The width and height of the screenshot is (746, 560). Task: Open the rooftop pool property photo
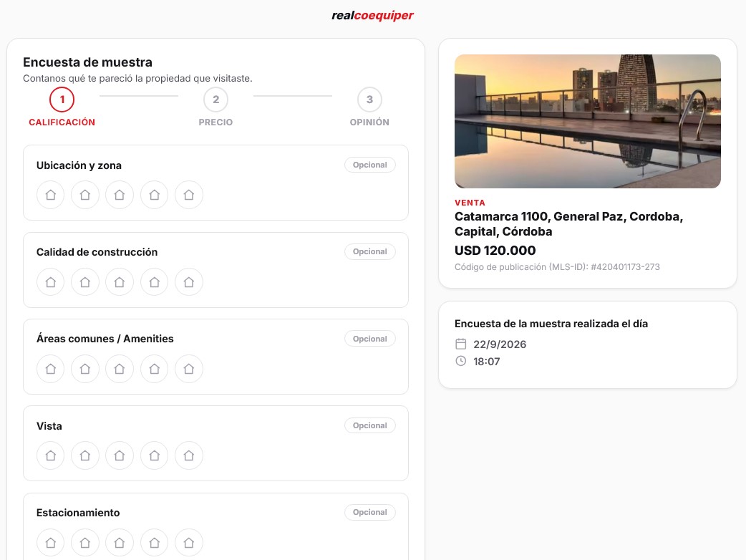(588, 121)
